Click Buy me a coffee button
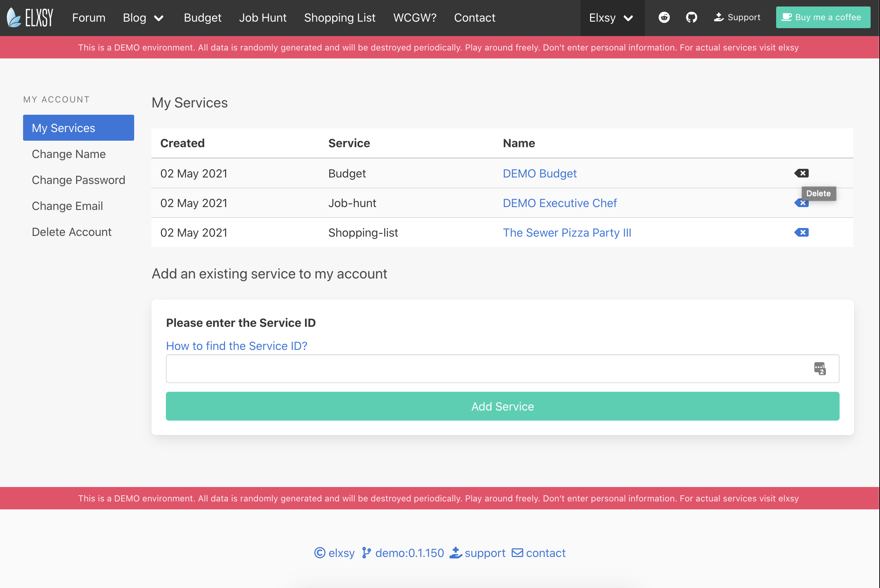This screenshot has width=880, height=588. pos(823,17)
